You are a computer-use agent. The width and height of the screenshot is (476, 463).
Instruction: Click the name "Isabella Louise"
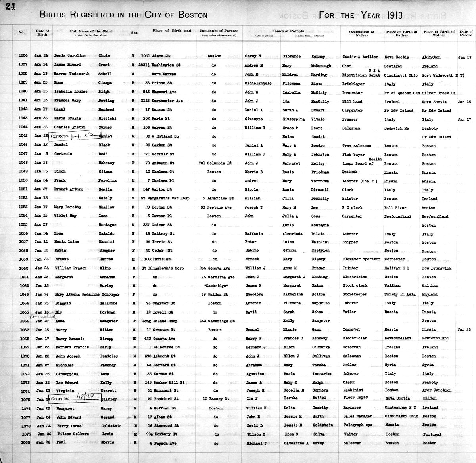coord(71,92)
